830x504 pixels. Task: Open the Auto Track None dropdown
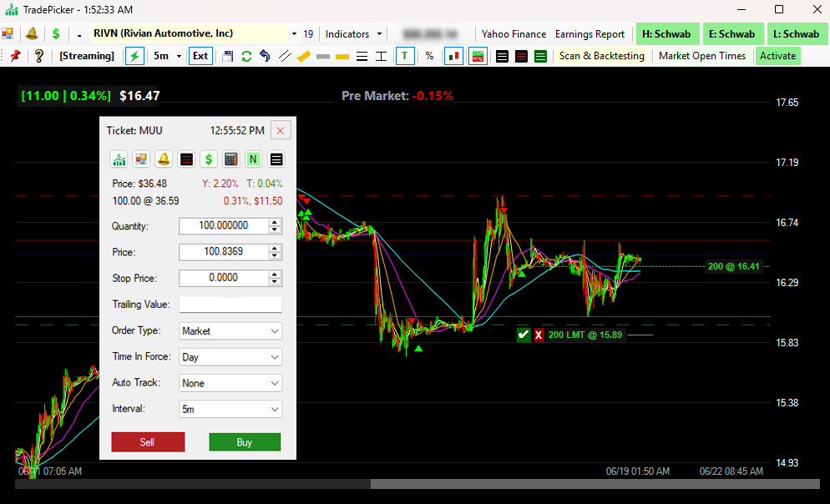(230, 383)
